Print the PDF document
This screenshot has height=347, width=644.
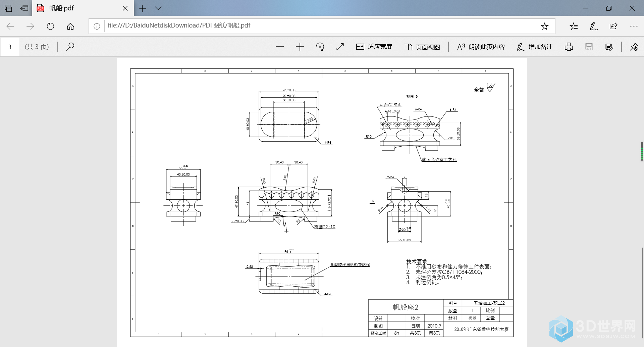pyautogui.click(x=569, y=47)
